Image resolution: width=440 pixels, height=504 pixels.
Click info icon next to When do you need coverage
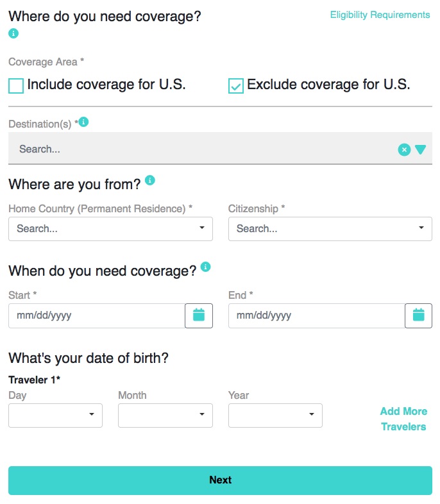point(205,267)
